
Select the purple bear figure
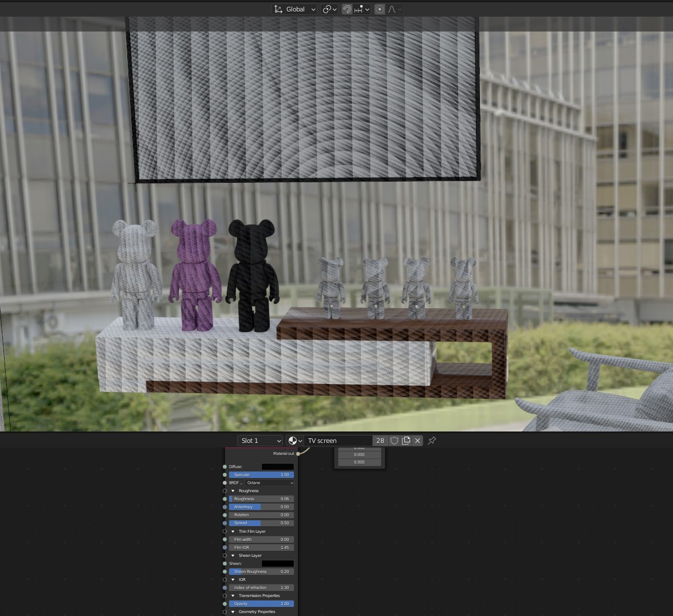tap(195, 274)
